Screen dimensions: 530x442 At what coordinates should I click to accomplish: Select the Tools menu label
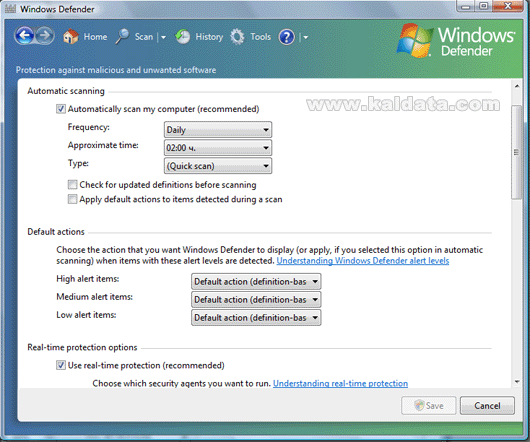(x=260, y=36)
